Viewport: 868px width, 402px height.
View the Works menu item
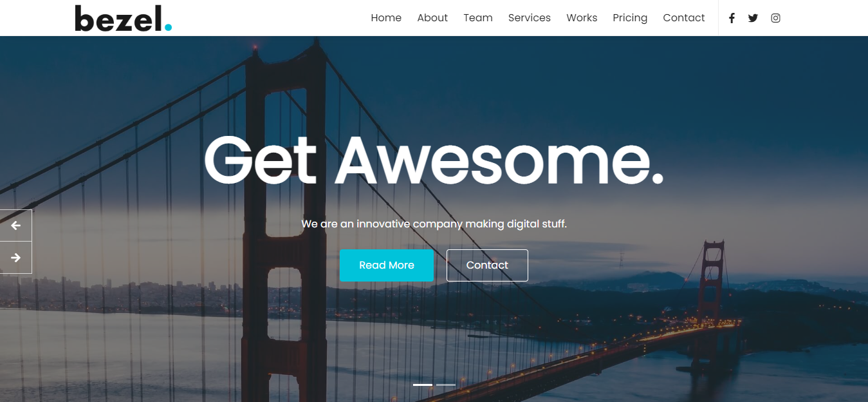[582, 18]
